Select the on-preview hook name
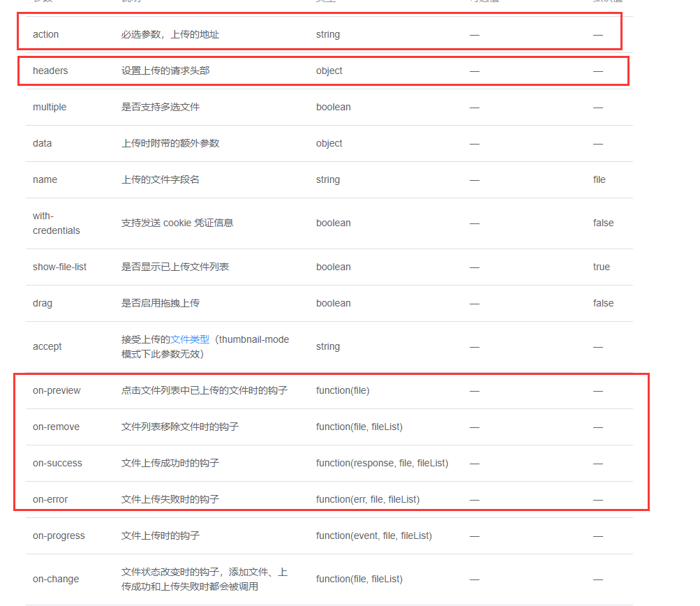The height and width of the screenshot is (606, 700). point(56,390)
